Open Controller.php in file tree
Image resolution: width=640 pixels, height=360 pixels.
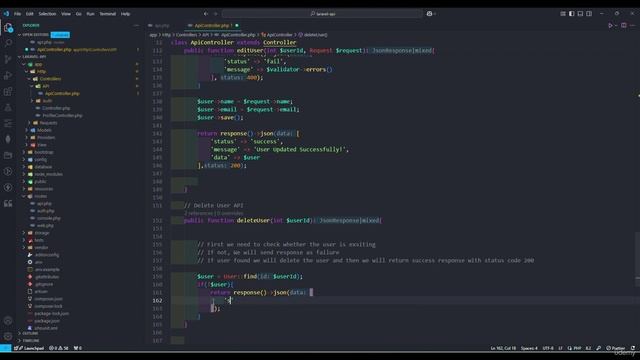[56, 108]
